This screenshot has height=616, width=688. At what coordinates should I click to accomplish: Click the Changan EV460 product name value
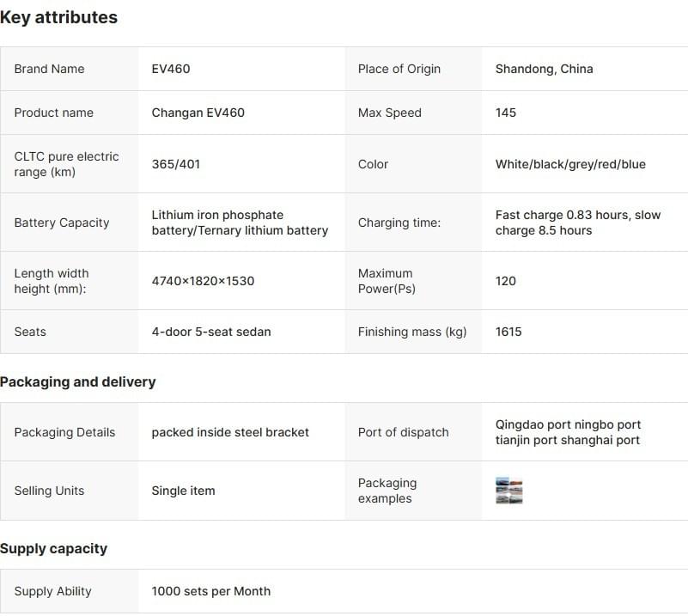198,113
